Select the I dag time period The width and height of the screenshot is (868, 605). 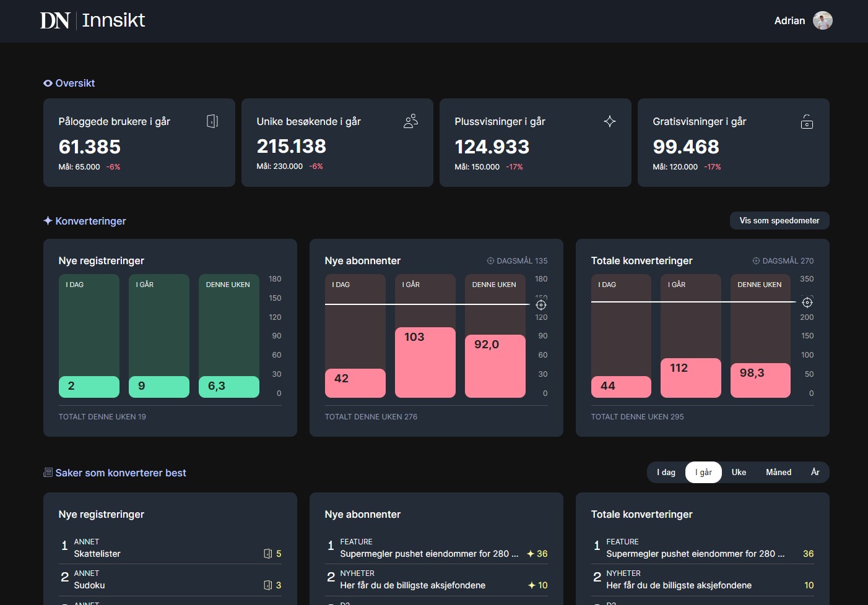[666, 472]
